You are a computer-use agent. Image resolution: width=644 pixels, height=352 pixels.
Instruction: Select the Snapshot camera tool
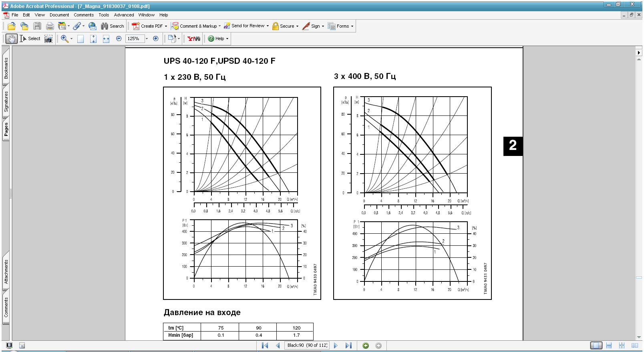48,38
